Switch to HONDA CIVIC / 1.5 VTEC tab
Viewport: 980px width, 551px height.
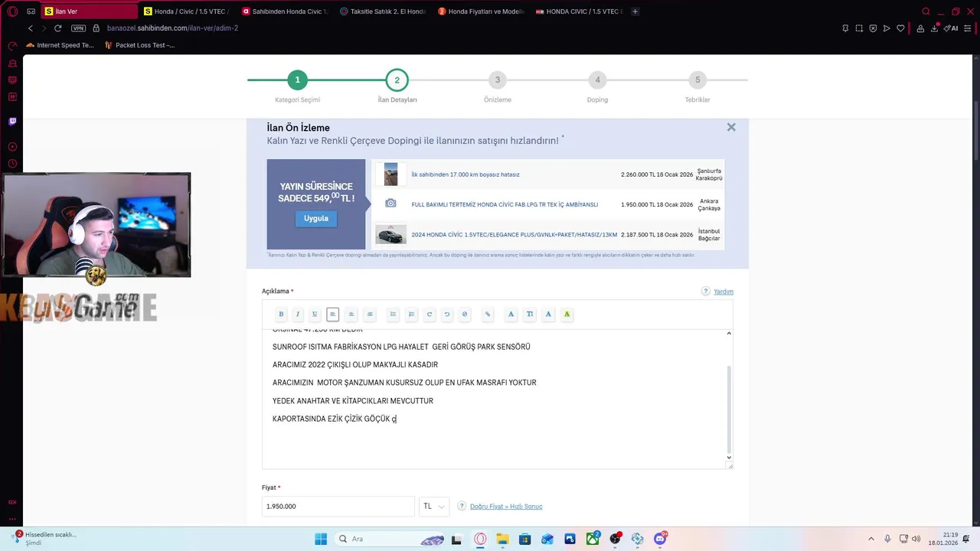(x=580, y=11)
